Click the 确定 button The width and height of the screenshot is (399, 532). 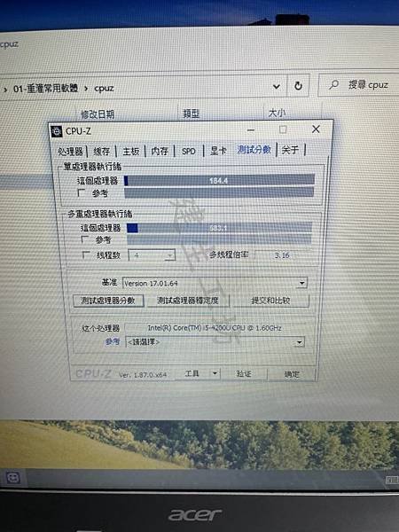[x=292, y=374]
